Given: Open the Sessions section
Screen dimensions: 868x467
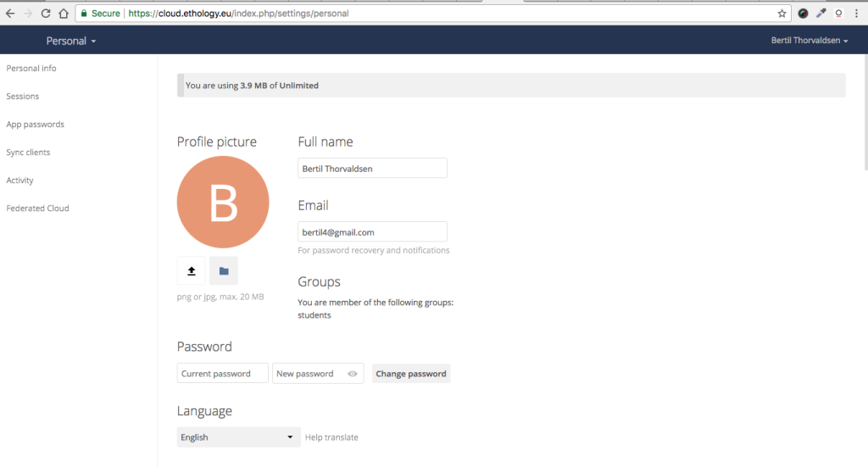Looking at the screenshot, I should click(x=23, y=97).
